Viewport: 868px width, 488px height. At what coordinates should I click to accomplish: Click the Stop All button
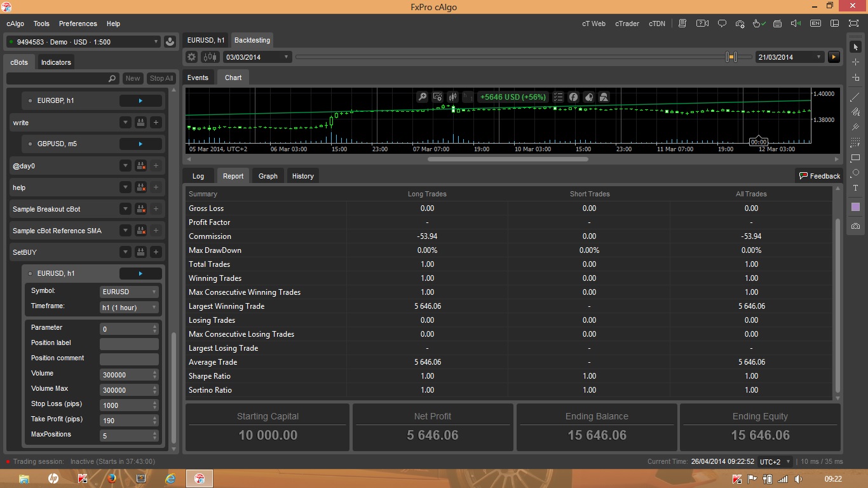(161, 78)
